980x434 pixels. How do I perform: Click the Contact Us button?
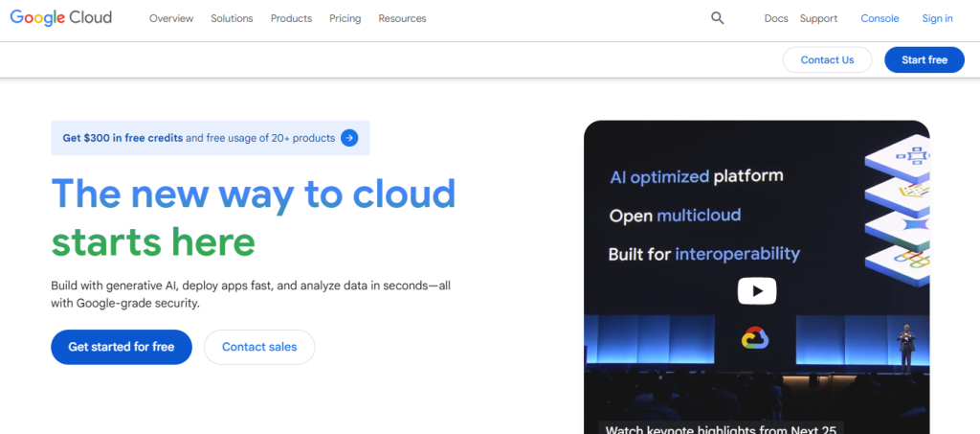828,60
